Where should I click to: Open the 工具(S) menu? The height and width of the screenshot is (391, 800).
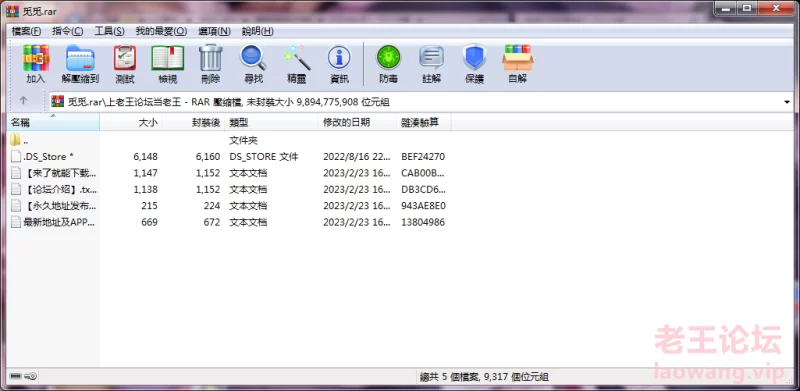[109, 31]
